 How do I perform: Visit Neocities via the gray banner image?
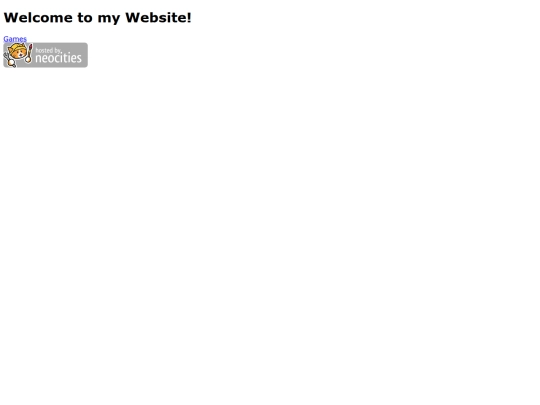tap(45, 55)
